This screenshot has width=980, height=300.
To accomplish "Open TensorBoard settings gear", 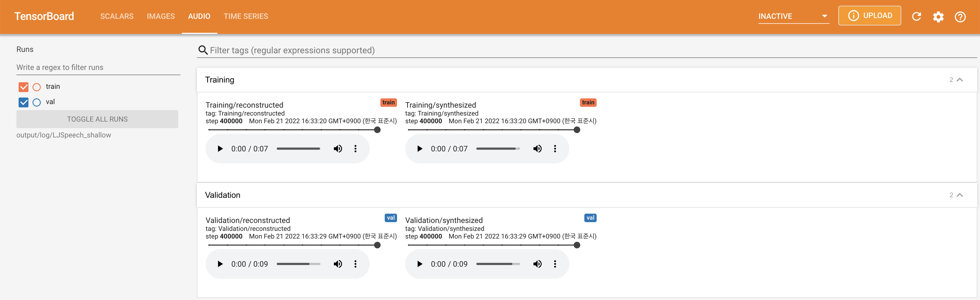I will point(938,17).
